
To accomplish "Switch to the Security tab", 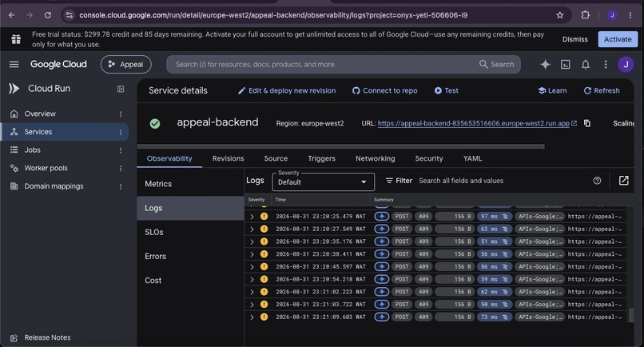I will tap(429, 158).
